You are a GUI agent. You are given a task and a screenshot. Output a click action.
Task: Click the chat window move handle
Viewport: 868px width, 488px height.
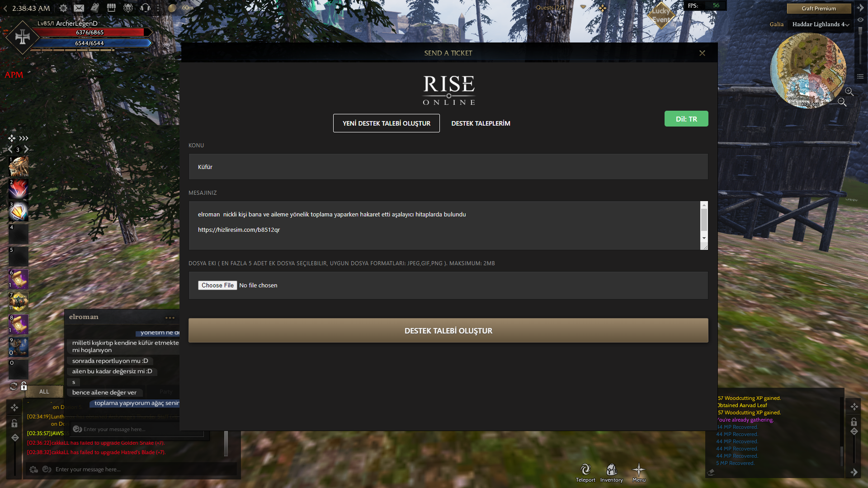(x=14, y=408)
